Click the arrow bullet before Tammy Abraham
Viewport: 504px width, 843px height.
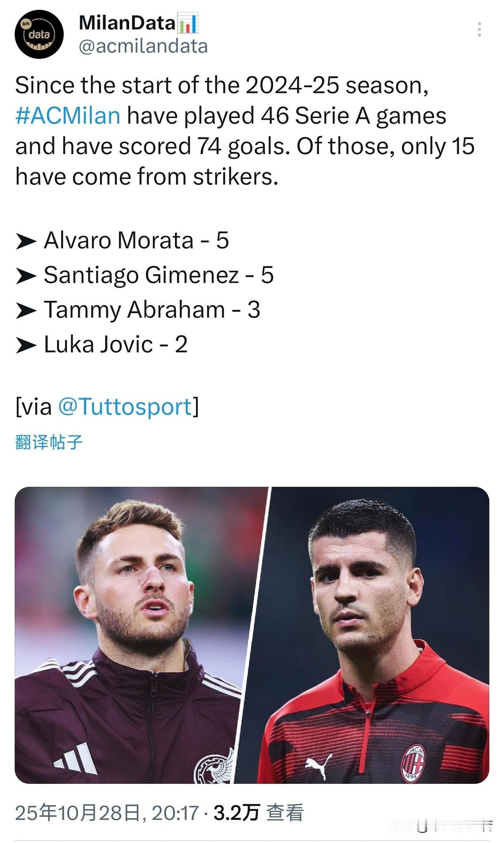coord(26,311)
